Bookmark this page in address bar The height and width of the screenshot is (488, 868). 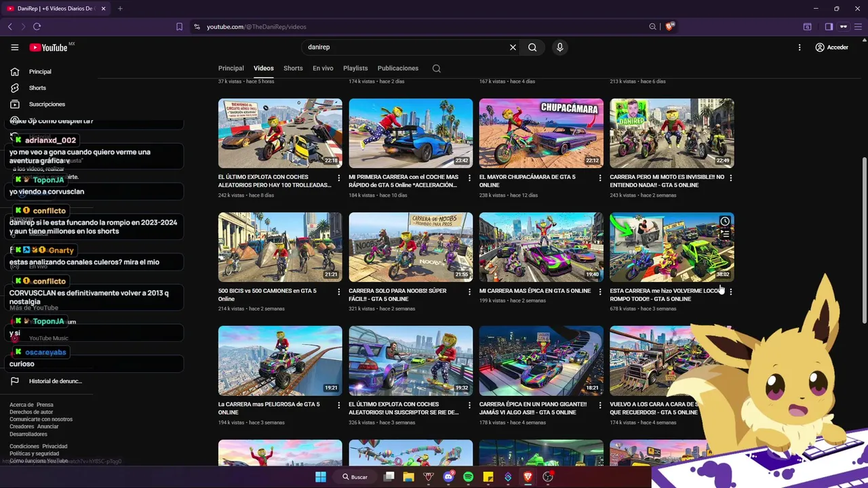pos(179,26)
